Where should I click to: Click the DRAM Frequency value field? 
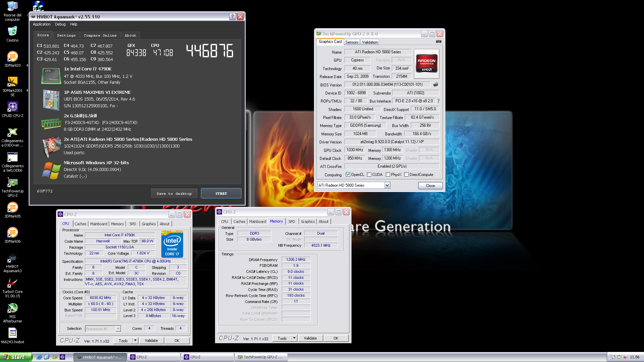pos(296,259)
